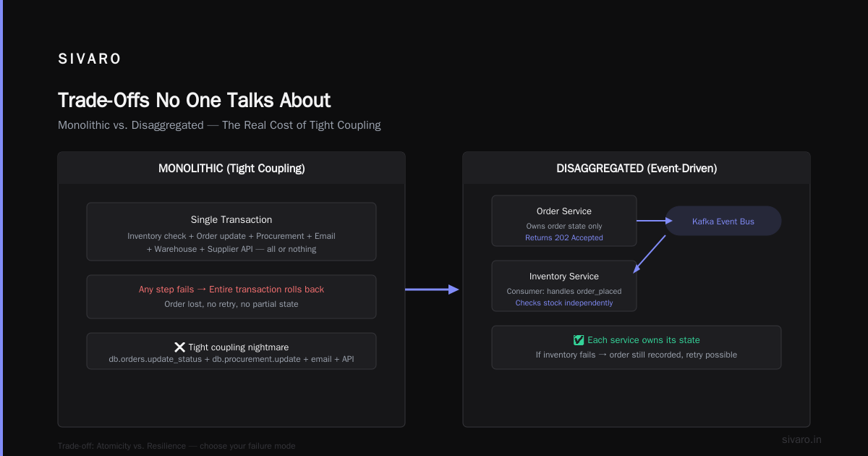Click the green checkmark icon
This screenshot has width=868, height=456.
coord(579,340)
